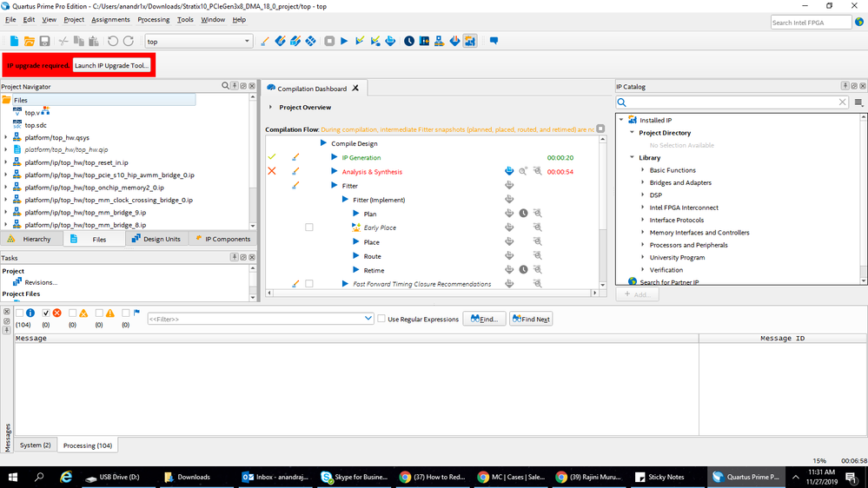868x488 pixels.
Task: Click the IP Catalog search field
Action: [730, 102]
